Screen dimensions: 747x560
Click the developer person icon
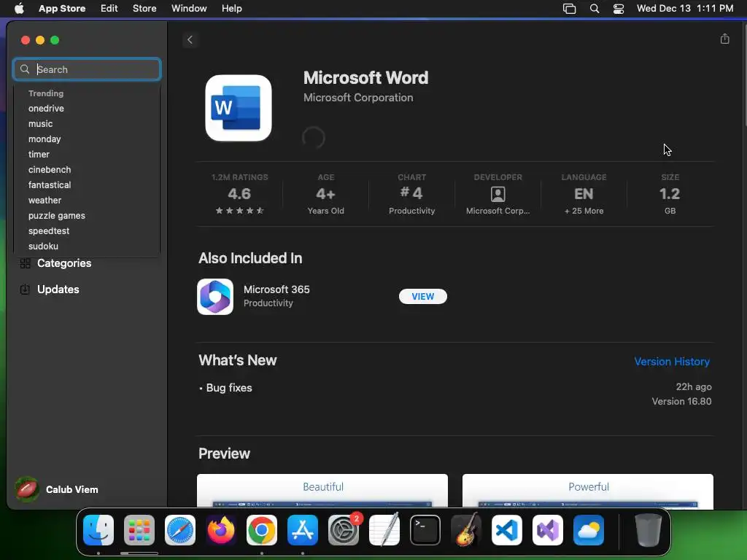tap(498, 194)
